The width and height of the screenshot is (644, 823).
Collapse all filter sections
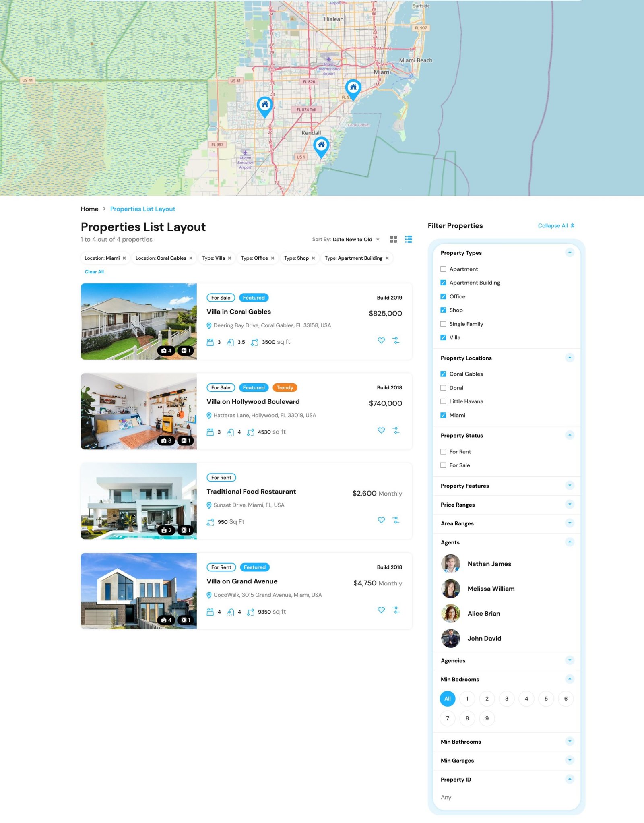point(556,226)
